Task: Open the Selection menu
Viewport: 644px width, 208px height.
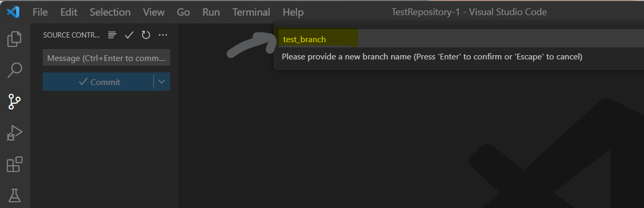Action: click(110, 12)
